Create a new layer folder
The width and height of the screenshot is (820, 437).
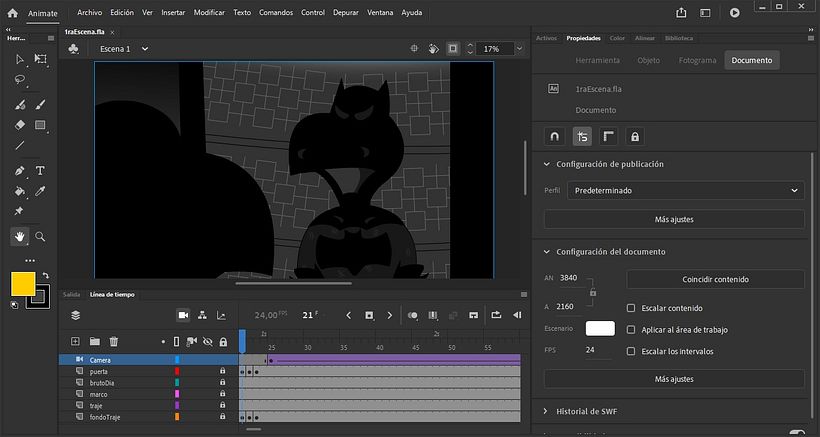(95, 341)
